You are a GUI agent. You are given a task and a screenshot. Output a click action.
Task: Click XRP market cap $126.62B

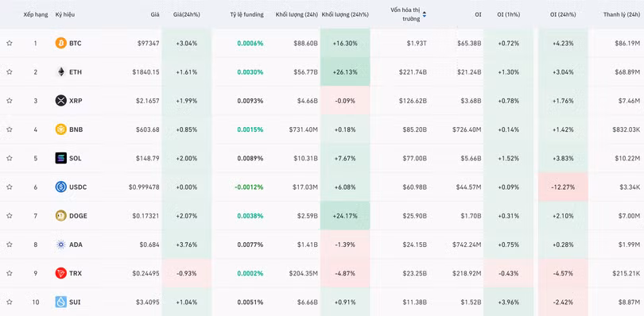pos(413,101)
